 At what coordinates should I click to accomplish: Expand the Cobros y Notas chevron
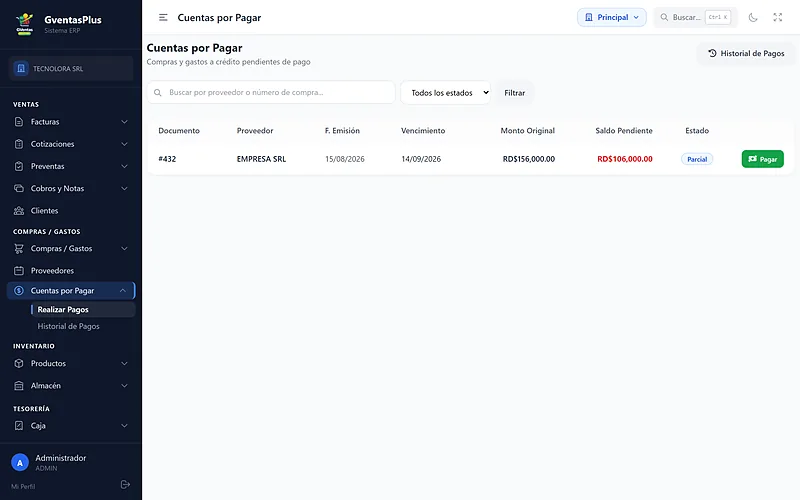[124, 188]
